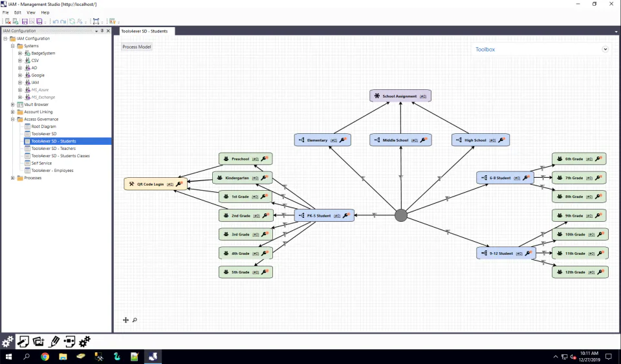The image size is (621, 364).
Task: Open File Explorer from the taskbar
Action: tap(63, 356)
